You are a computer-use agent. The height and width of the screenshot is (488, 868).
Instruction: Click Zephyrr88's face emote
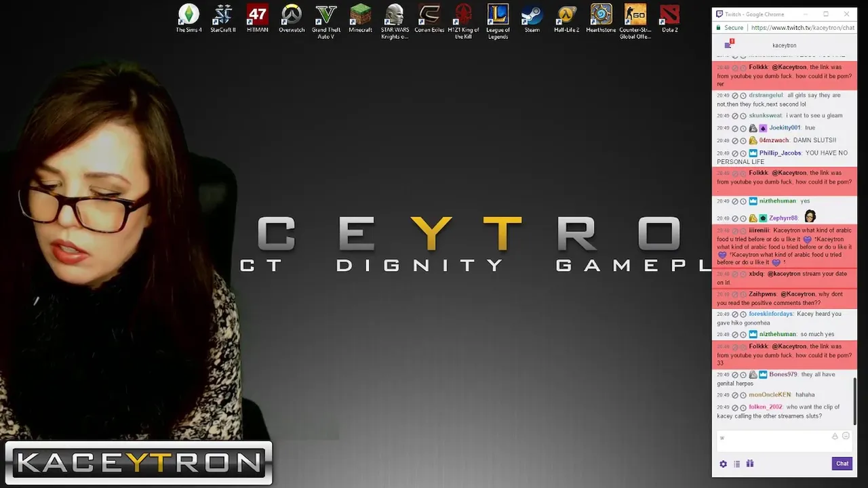810,216
